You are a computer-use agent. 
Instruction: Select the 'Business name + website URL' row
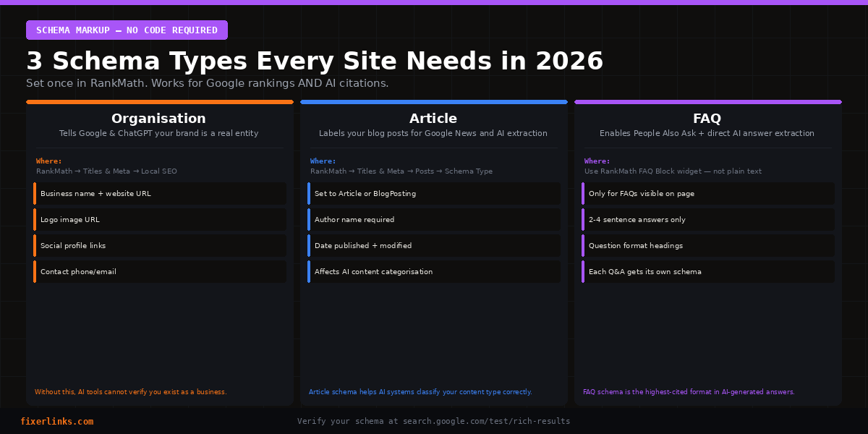[160, 194]
